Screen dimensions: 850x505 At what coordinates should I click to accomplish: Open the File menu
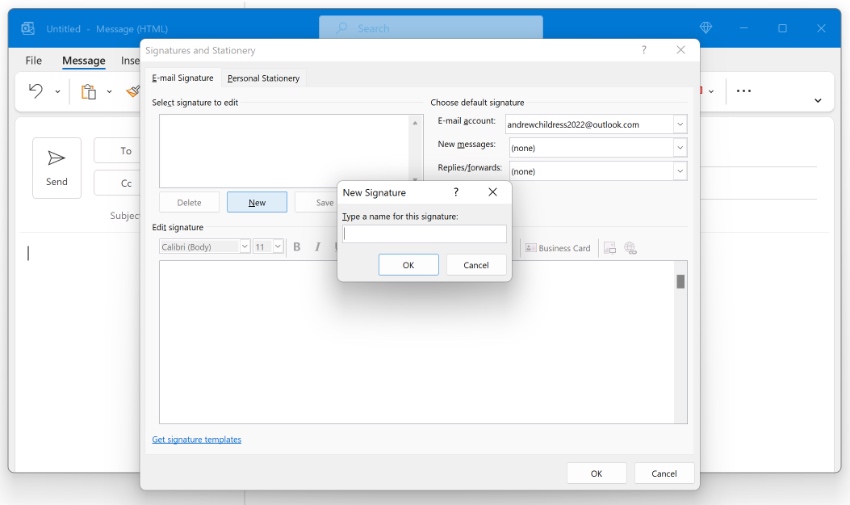click(33, 61)
